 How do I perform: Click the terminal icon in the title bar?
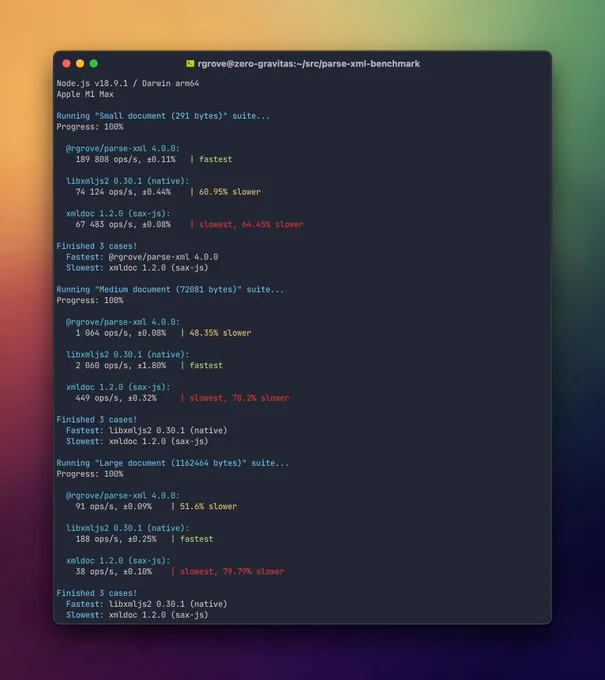pyautogui.click(x=190, y=64)
